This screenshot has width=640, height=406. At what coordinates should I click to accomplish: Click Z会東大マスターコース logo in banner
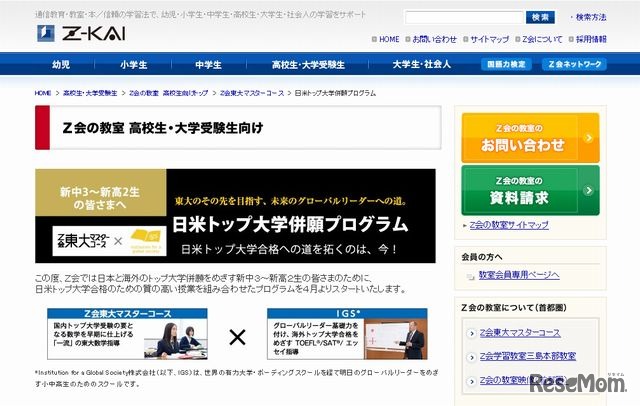point(83,241)
